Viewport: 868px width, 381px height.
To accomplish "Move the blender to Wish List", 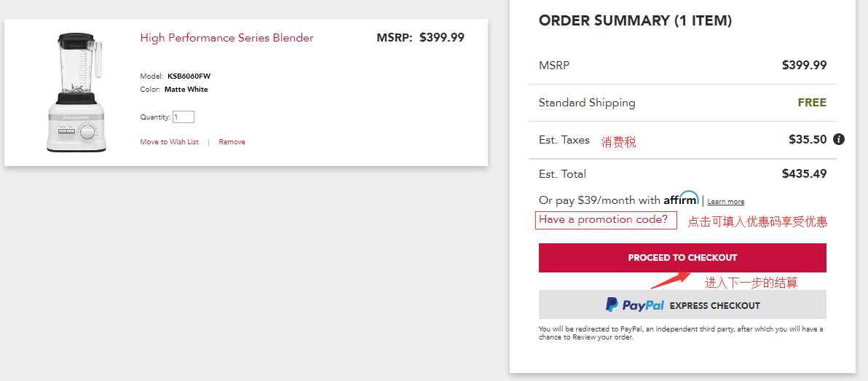I will pyautogui.click(x=169, y=142).
